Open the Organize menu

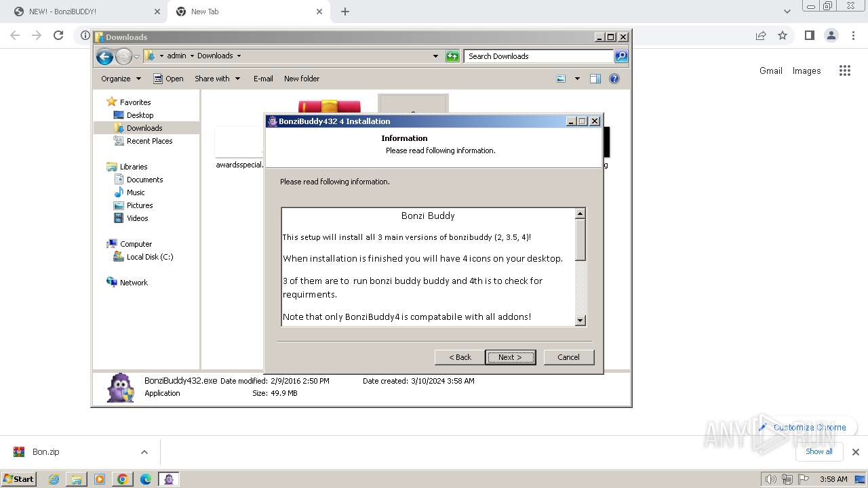point(121,79)
